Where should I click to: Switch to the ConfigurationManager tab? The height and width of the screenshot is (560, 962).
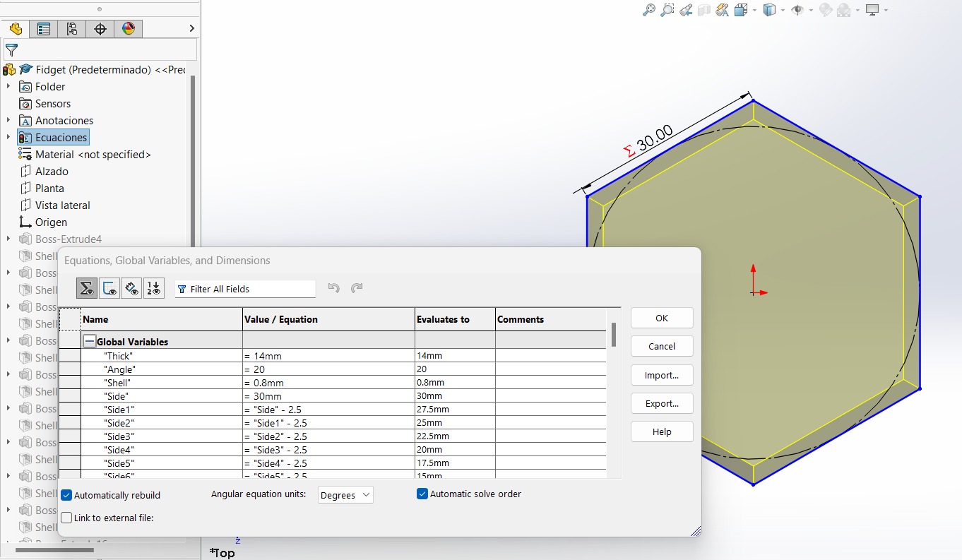pyautogui.click(x=71, y=28)
